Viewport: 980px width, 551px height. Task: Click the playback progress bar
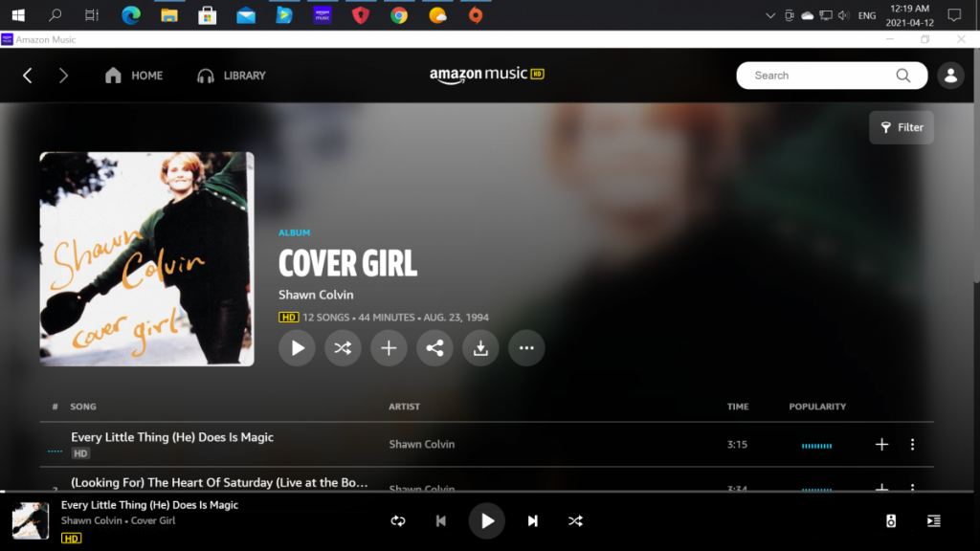(x=487, y=492)
